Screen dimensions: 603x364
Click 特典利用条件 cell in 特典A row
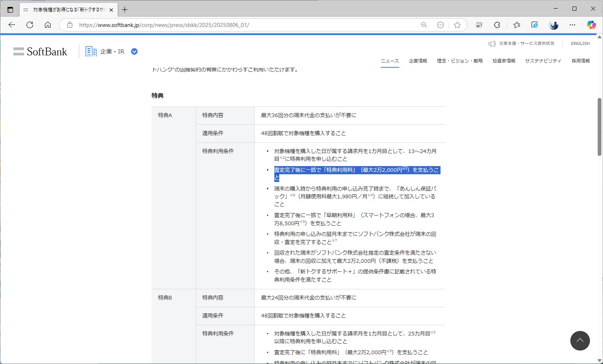tap(225, 216)
